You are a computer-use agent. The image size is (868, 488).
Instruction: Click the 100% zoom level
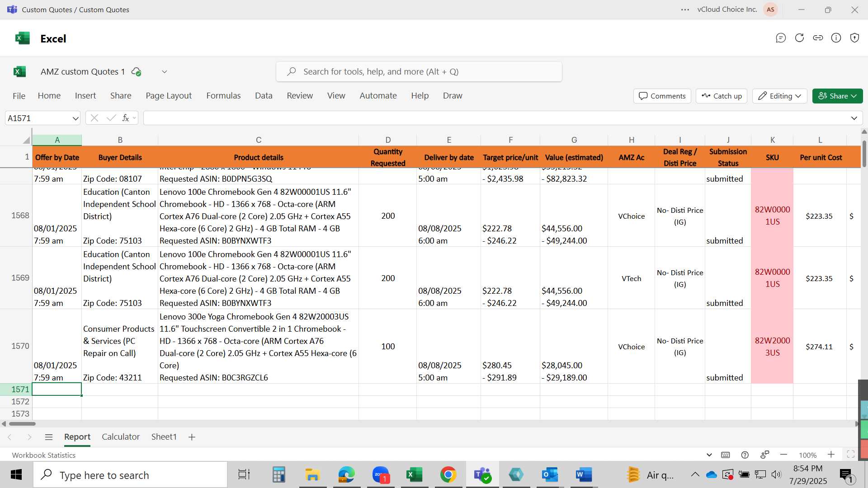tap(807, 455)
